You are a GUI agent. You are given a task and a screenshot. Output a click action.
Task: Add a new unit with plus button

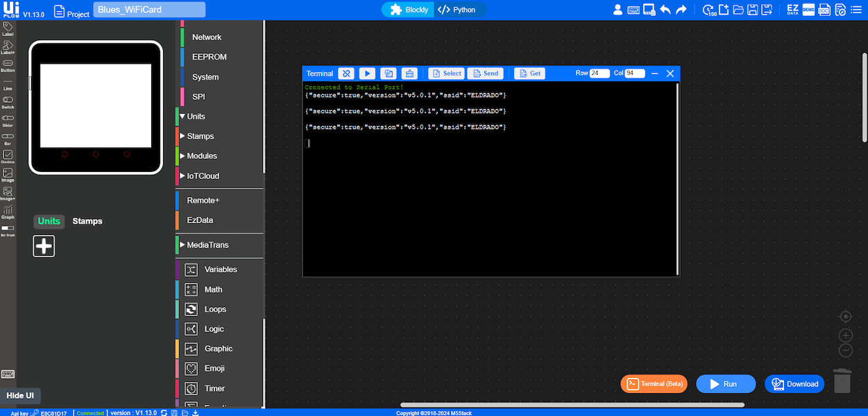coord(44,246)
